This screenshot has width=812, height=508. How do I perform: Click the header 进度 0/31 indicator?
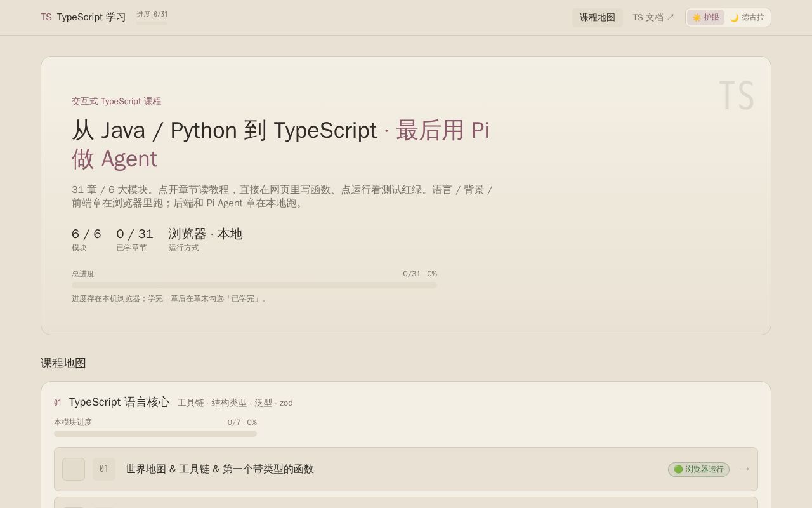tap(152, 14)
